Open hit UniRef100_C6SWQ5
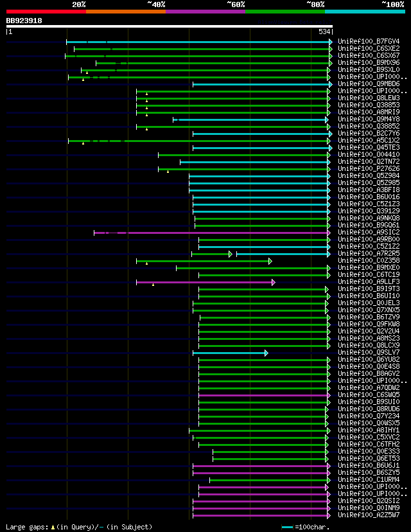The image size is (411, 532). [x=369, y=395]
